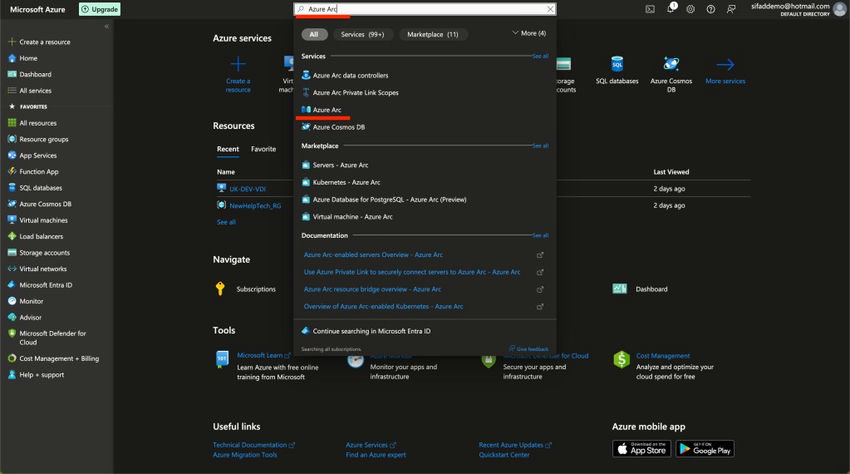The height and width of the screenshot is (474, 850).
Task: Switch to the Favorite resources tab
Action: 263,149
